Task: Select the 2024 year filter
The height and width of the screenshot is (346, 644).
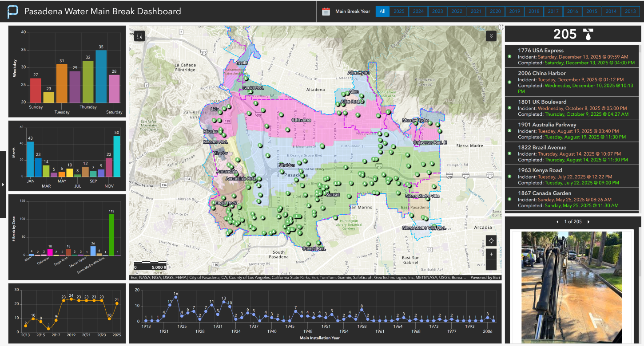Action: 418,12
